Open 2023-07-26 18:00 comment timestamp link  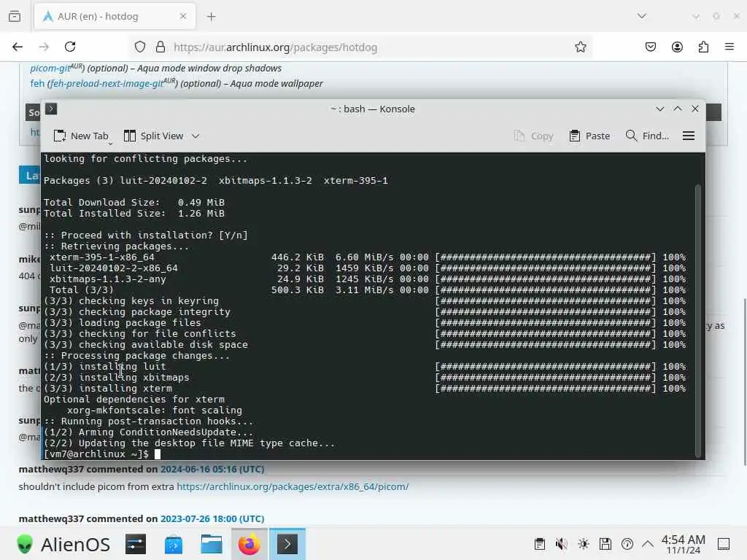tap(212, 518)
